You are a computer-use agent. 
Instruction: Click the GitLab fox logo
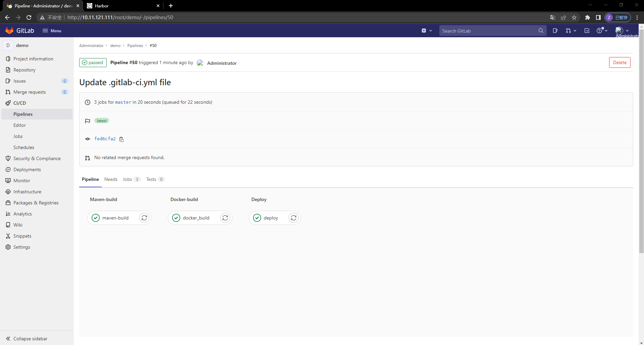coord(9,31)
